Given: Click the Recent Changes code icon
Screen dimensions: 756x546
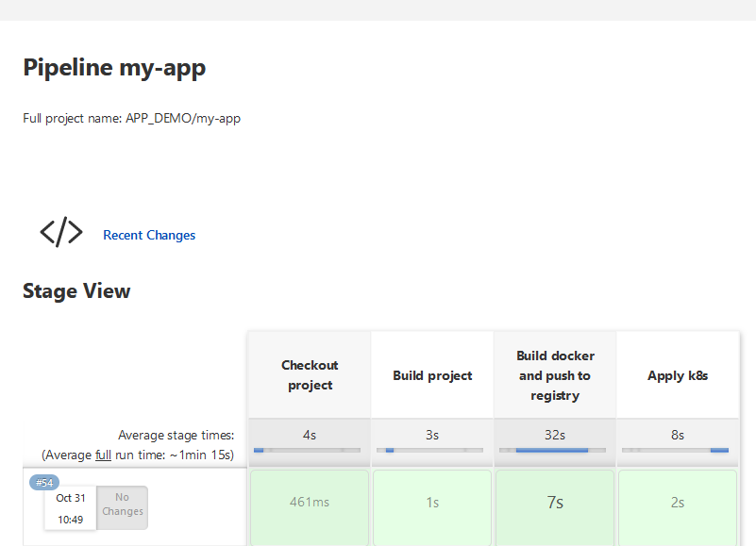Looking at the screenshot, I should click(x=61, y=232).
